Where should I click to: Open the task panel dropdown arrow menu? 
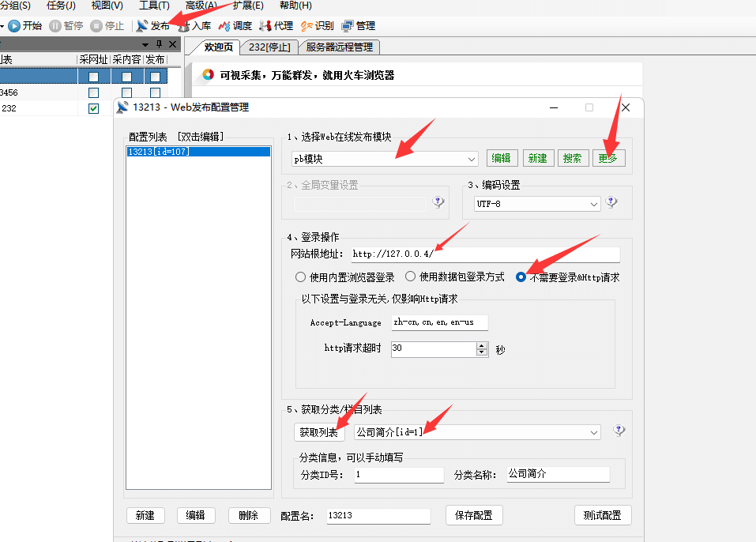point(145,44)
